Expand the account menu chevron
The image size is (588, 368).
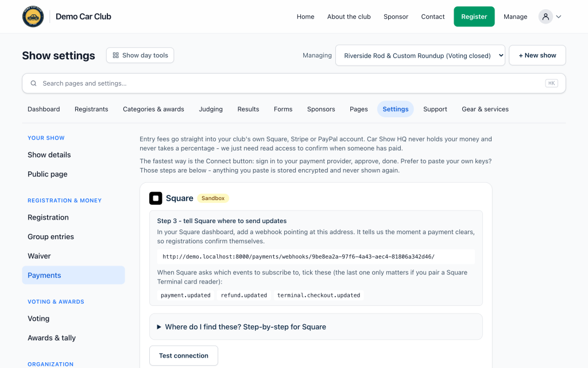tap(558, 17)
